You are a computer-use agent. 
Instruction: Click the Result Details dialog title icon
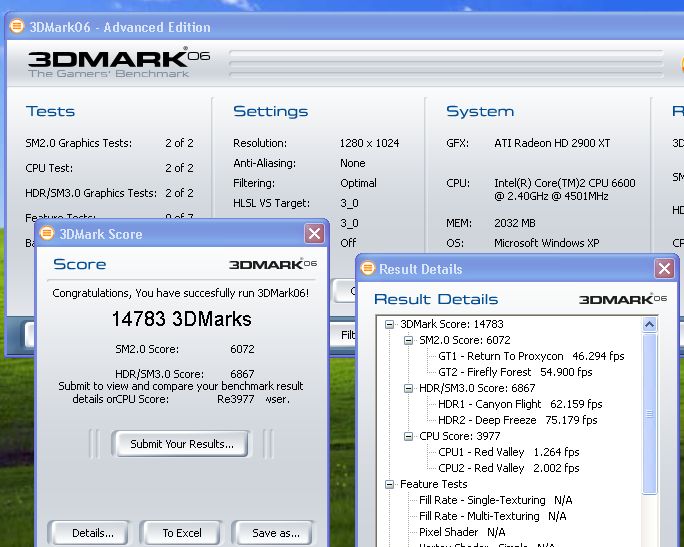pos(368,268)
